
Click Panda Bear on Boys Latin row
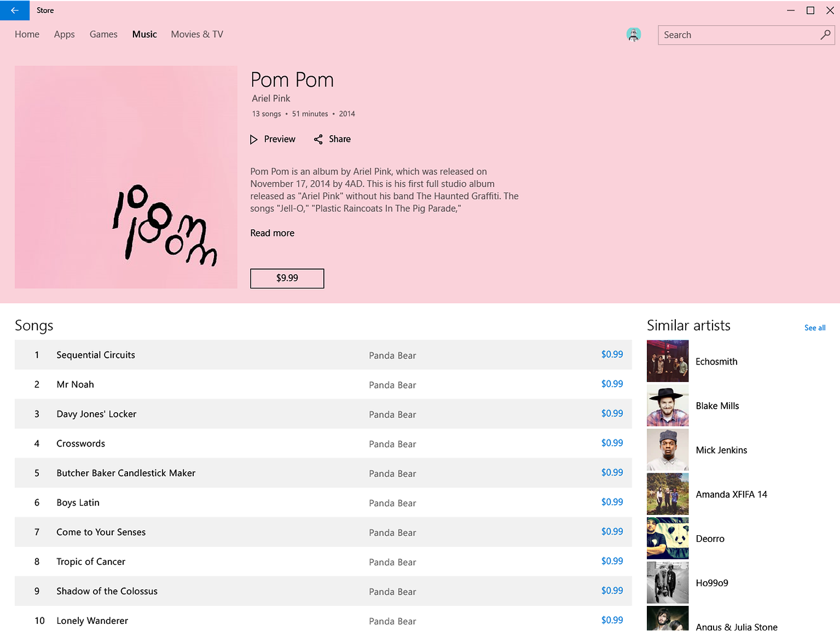tap(392, 503)
